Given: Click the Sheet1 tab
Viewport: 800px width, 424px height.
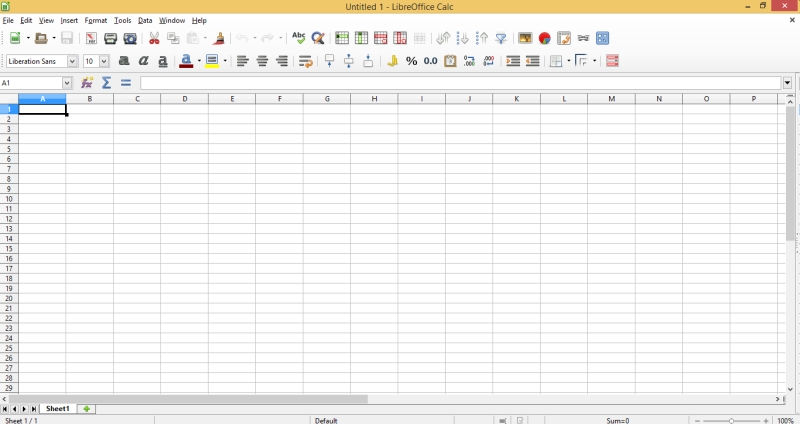Looking at the screenshot, I should coord(58,409).
